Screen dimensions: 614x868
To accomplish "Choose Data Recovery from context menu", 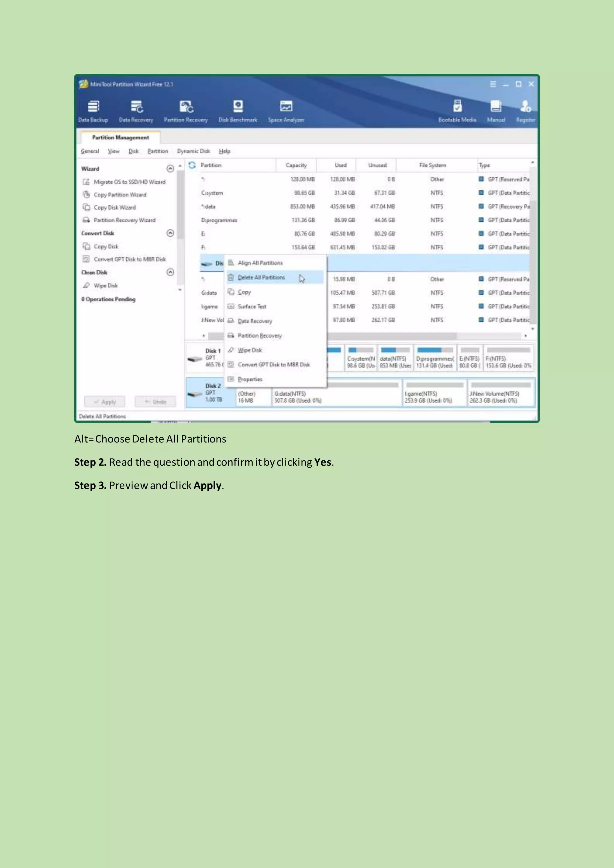I will pos(275,321).
